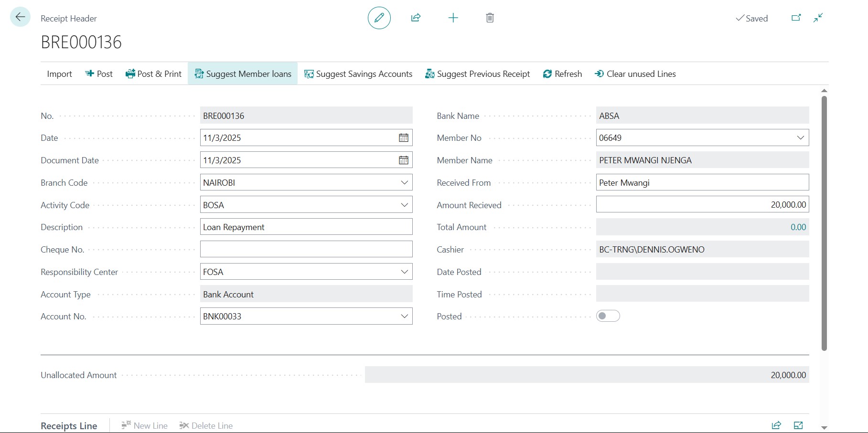868x433 pixels.
Task: Expand the Account No. dropdown
Action: point(404,317)
